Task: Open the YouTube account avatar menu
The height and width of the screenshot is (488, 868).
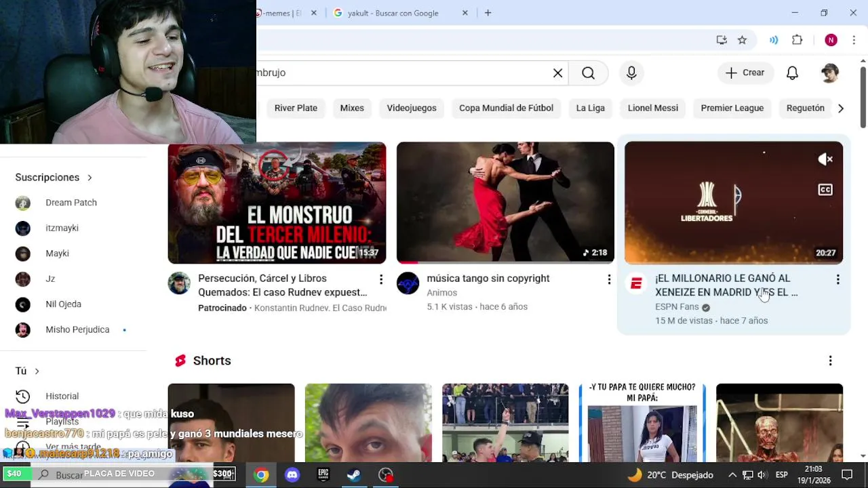Action: pyautogui.click(x=829, y=73)
